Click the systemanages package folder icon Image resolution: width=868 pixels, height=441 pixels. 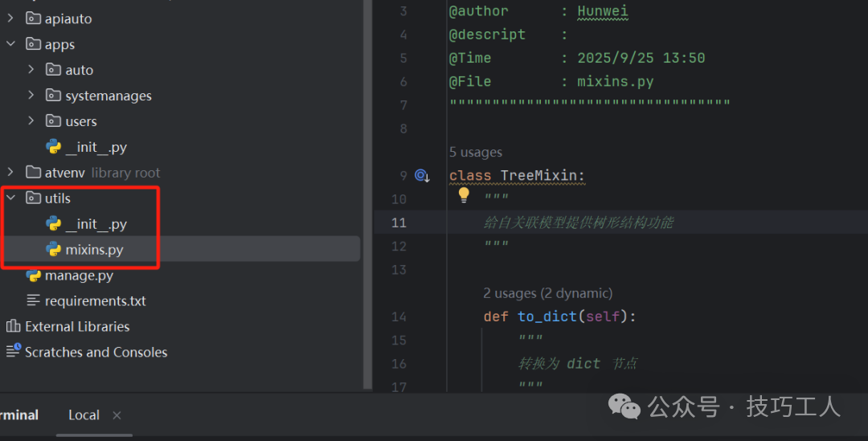pyautogui.click(x=53, y=95)
